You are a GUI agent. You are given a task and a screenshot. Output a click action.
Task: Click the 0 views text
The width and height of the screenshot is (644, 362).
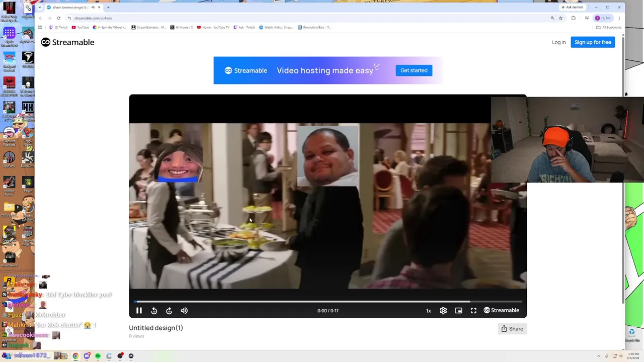pos(136,336)
